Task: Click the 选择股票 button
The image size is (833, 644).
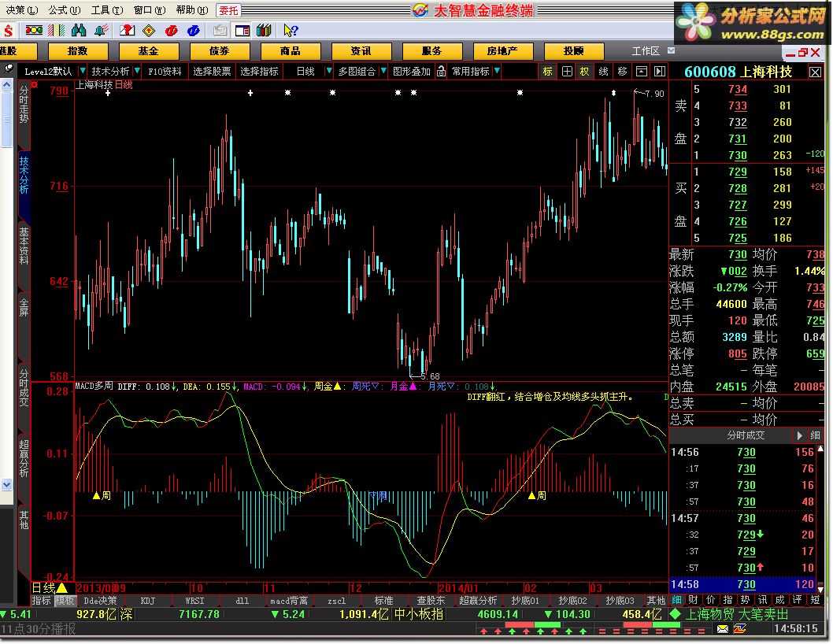Action: (x=212, y=71)
